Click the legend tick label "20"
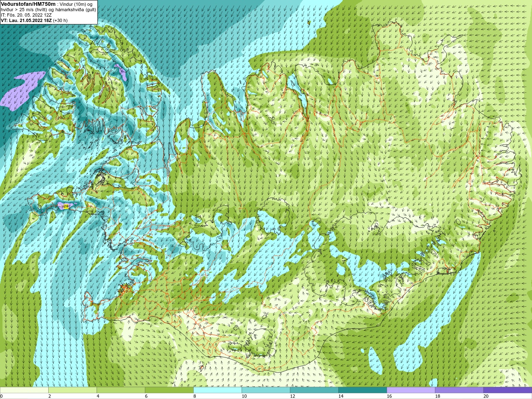The width and height of the screenshot is (532, 399). pos(486,396)
